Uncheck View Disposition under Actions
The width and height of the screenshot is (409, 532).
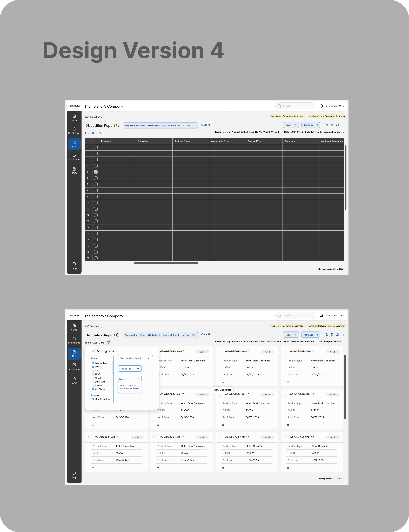coord(92,399)
